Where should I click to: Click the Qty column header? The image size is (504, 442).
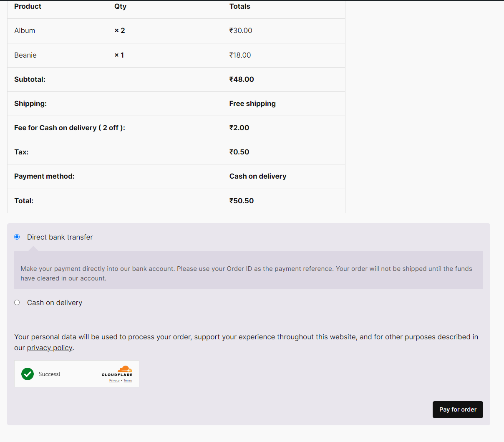point(120,6)
